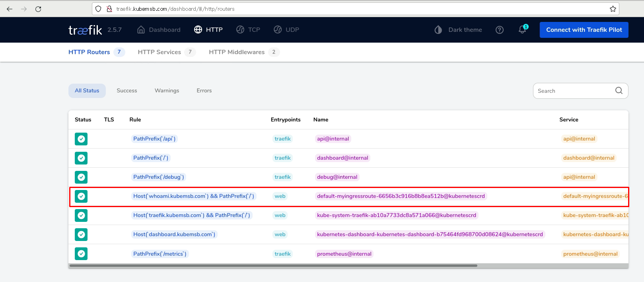
Task: Go back using browser back arrow
Action: tap(10, 9)
